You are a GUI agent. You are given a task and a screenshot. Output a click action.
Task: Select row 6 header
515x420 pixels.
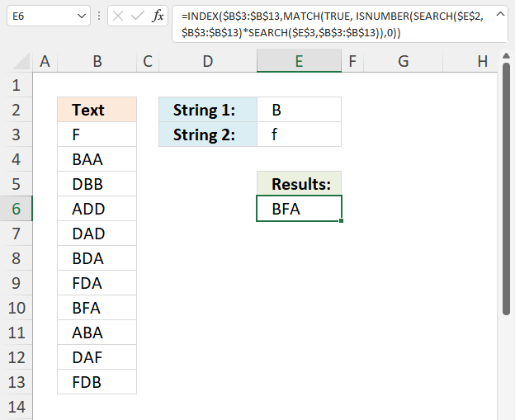pos(16,209)
